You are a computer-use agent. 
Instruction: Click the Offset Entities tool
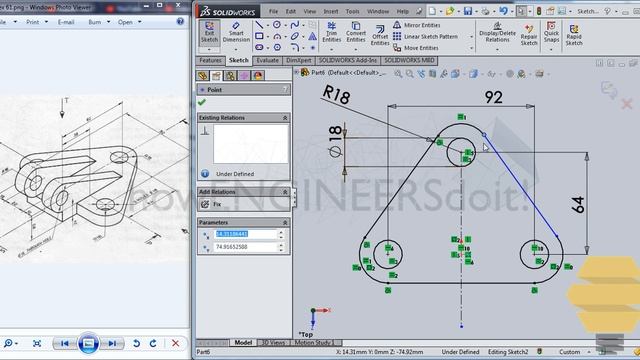pyautogui.click(x=380, y=35)
